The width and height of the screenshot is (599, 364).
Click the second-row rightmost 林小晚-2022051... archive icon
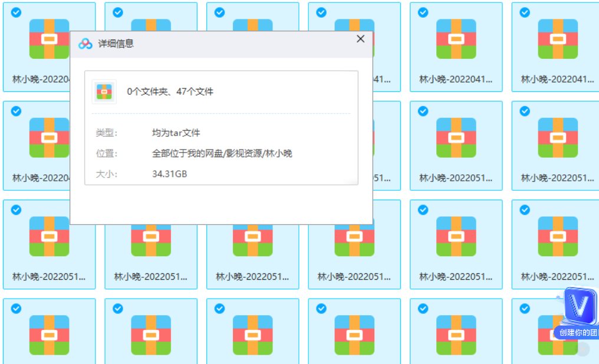[558, 138]
